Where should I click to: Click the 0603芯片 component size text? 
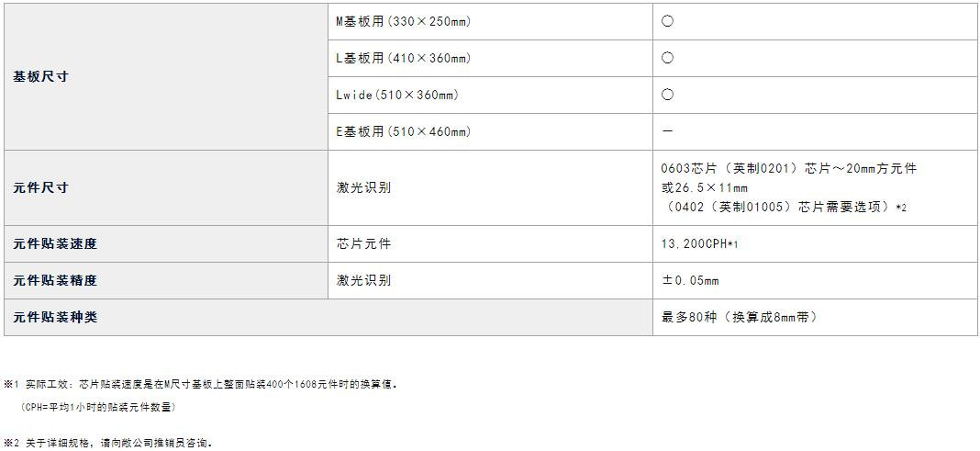788,168
